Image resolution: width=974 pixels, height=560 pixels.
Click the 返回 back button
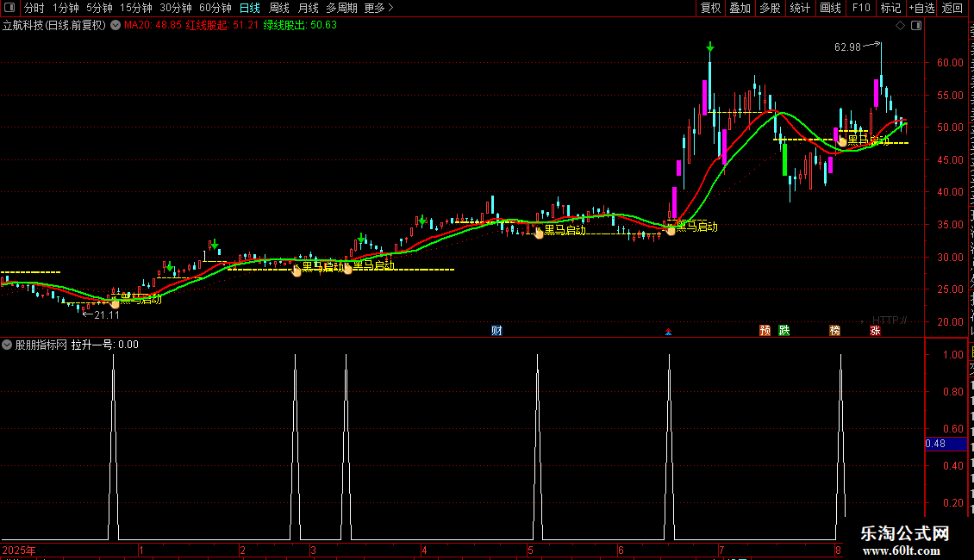pyautogui.click(x=952, y=8)
